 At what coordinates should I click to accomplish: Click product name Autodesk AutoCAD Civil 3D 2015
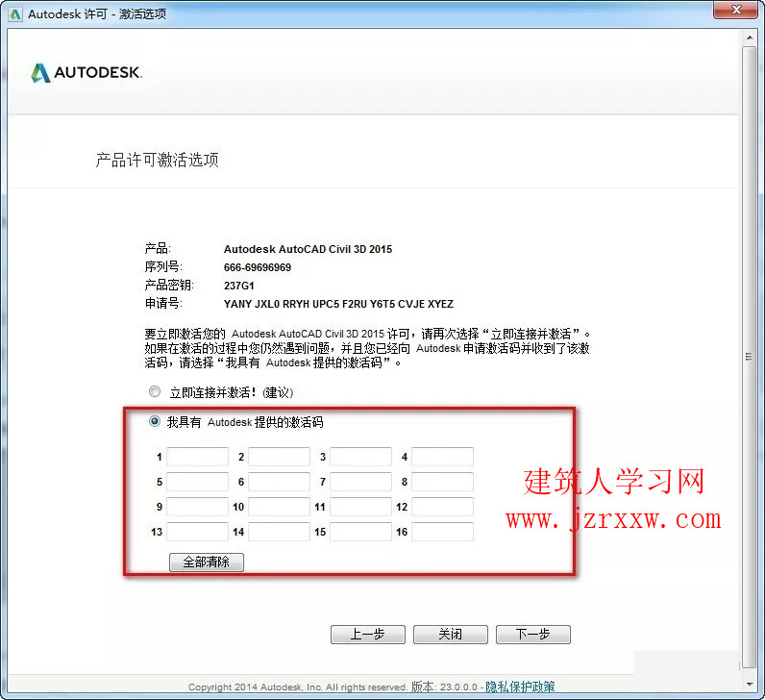[x=308, y=249]
